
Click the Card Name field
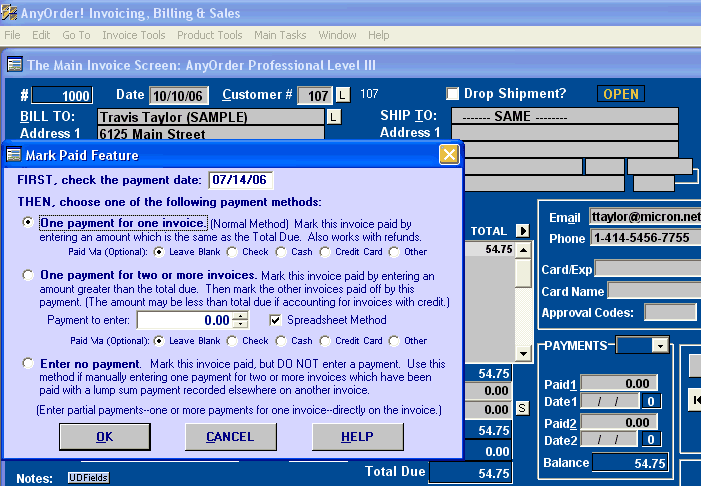(x=655, y=291)
